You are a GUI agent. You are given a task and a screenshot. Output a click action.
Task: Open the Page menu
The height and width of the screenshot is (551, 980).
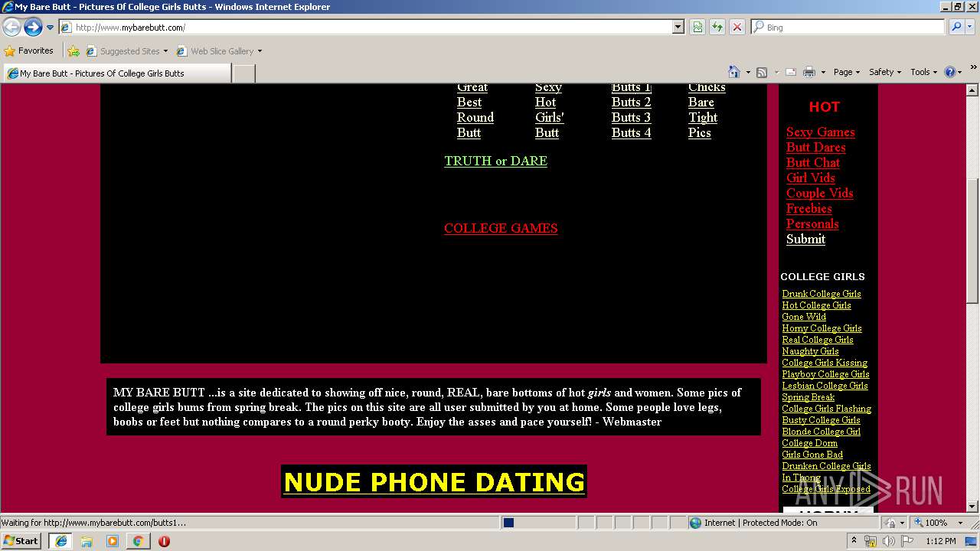pyautogui.click(x=847, y=72)
